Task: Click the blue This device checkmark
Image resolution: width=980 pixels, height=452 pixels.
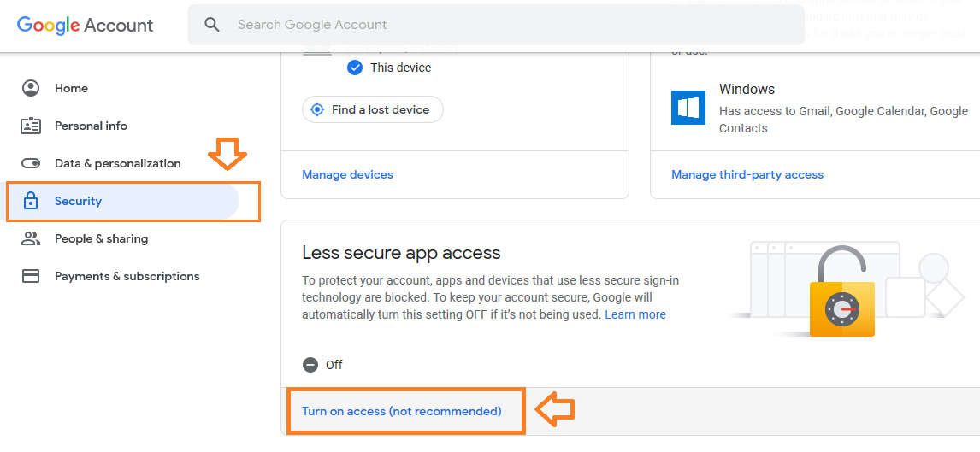Action: click(354, 68)
